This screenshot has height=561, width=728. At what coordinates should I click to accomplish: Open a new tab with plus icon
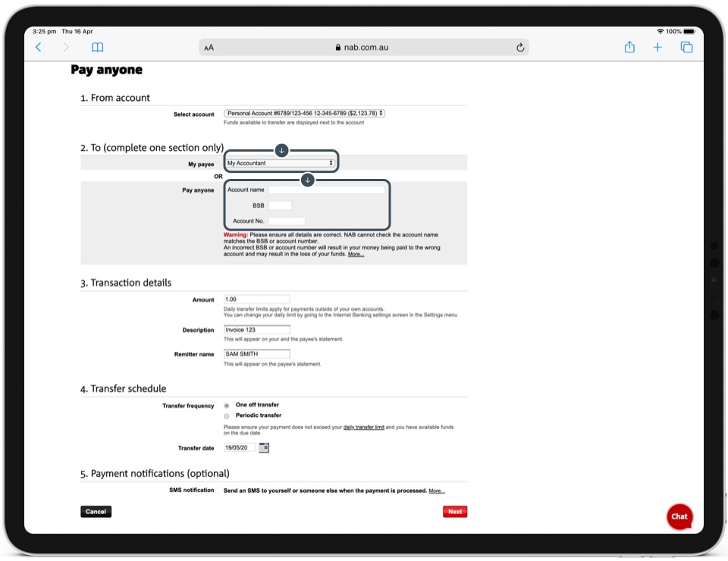pyautogui.click(x=657, y=47)
